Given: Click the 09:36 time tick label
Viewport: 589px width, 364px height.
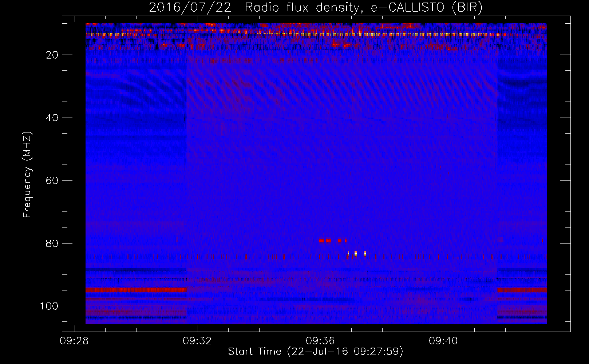Looking at the screenshot, I should coord(320,341).
